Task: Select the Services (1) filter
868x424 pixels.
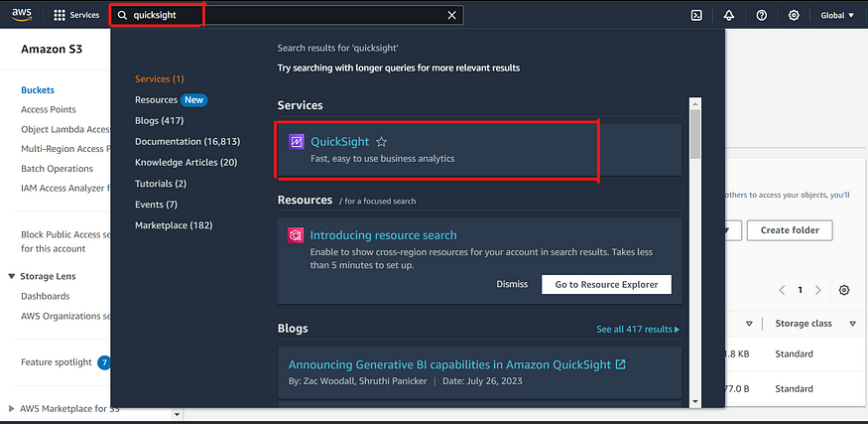Action: pos(160,78)
